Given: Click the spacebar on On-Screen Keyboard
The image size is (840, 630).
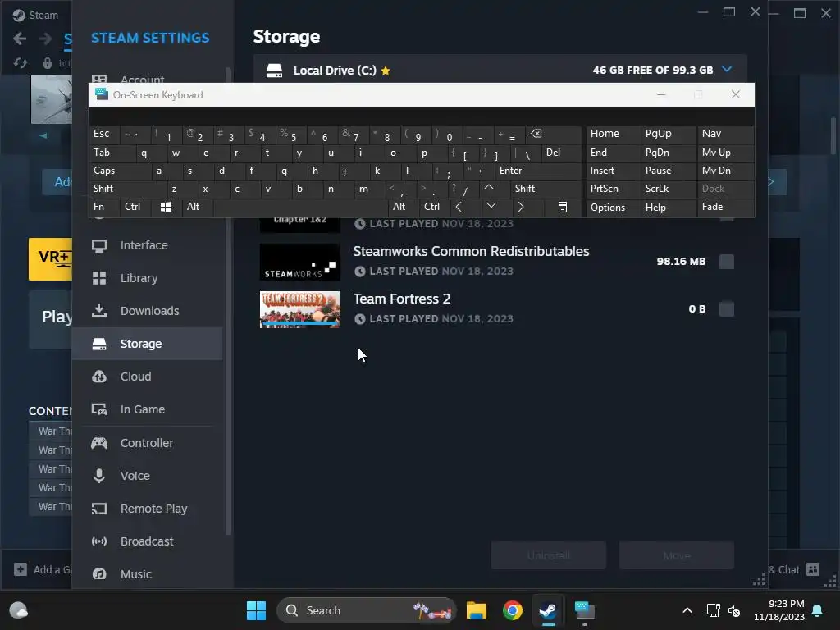Looking at the screenshot, I should tap(300, 207).
